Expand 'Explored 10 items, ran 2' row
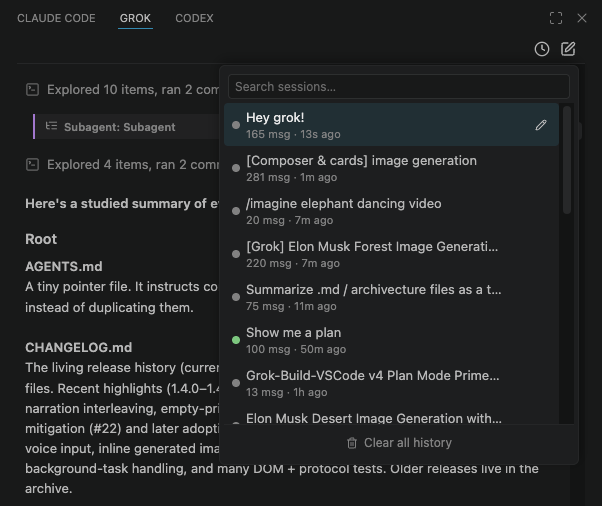The height and width of the screenshot is (506, 602). tap(122, 89)
